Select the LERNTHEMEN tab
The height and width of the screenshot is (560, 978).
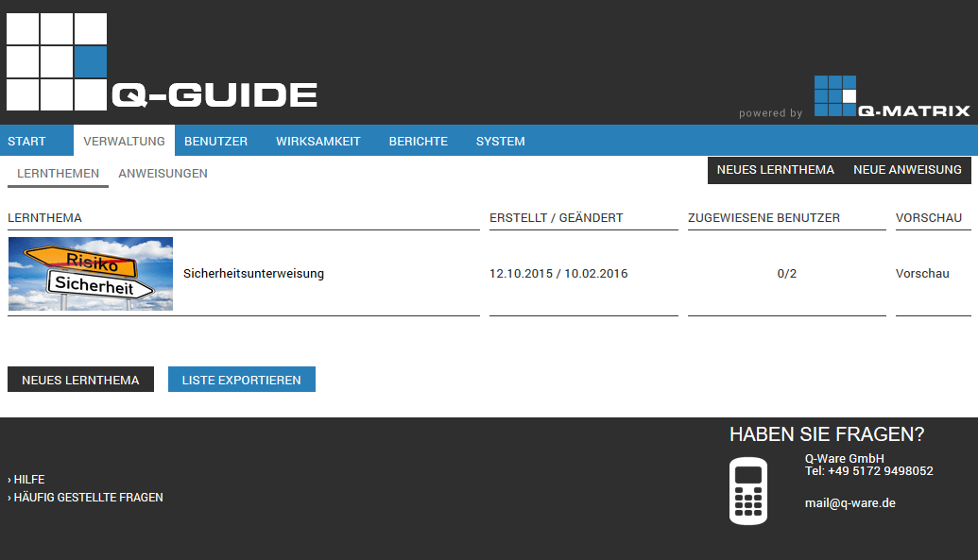click(58, 174)
